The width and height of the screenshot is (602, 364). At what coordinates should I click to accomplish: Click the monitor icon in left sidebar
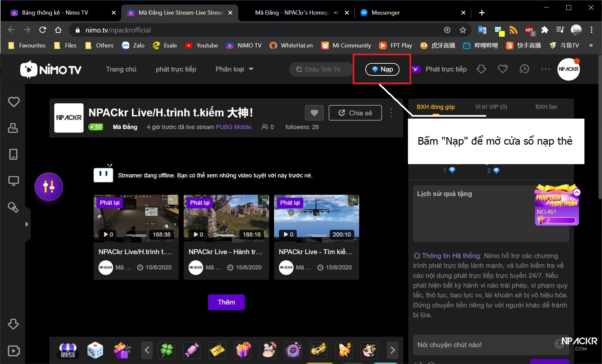pos(13,181)
